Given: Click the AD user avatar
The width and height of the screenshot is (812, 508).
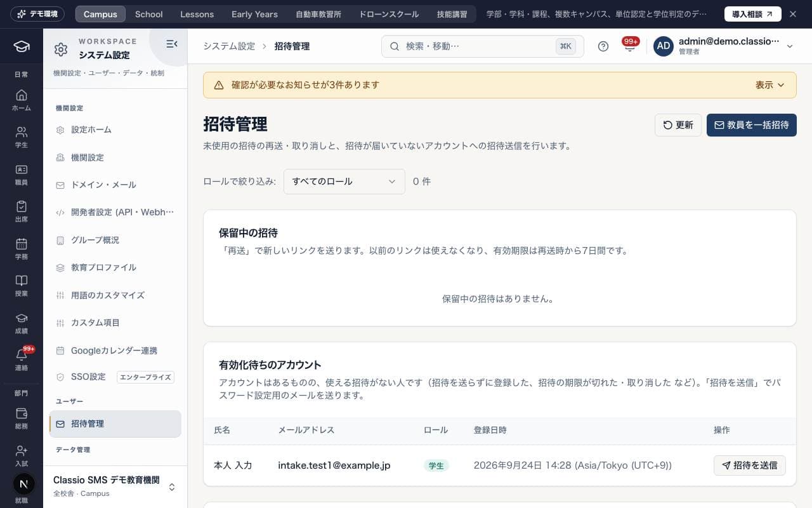Looking at the screenshot, I should [664, 46].
